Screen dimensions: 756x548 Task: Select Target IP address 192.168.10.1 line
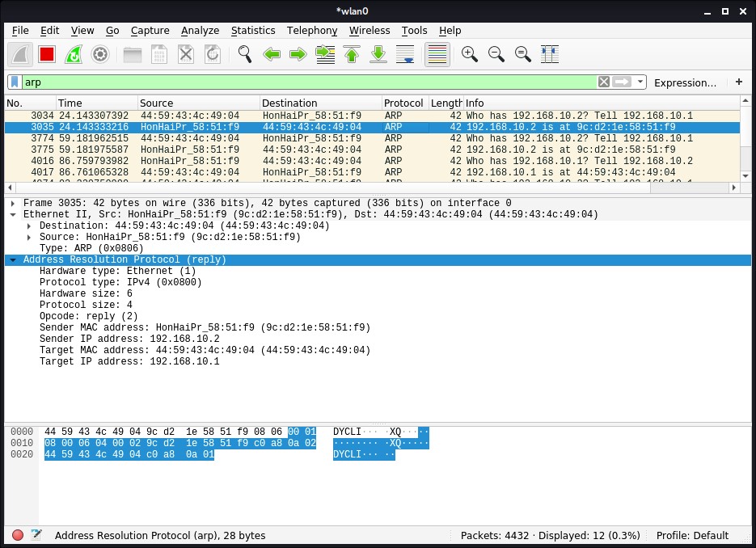129,361
